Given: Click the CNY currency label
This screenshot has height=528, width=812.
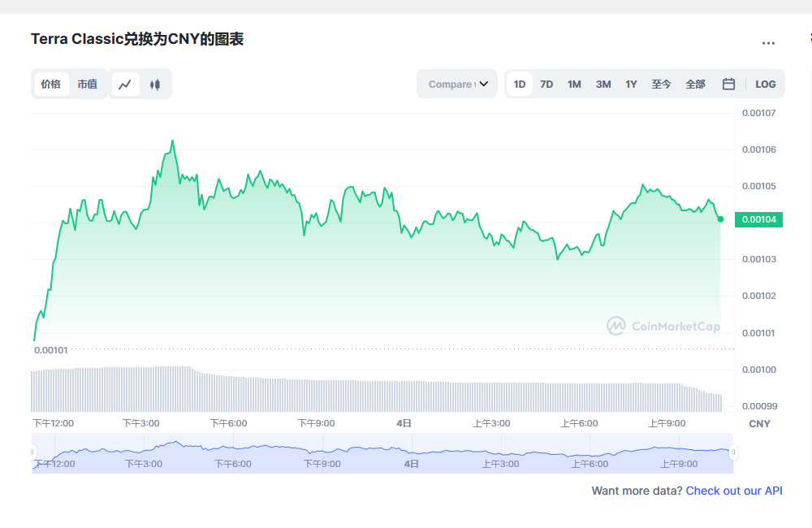Looking at the screenshot, I should click(x=760, y=424).
